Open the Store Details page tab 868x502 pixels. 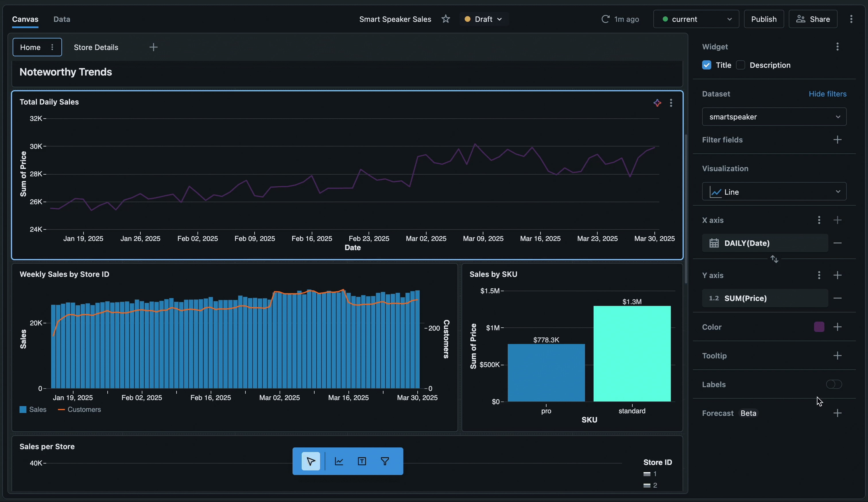click(96, 47)
